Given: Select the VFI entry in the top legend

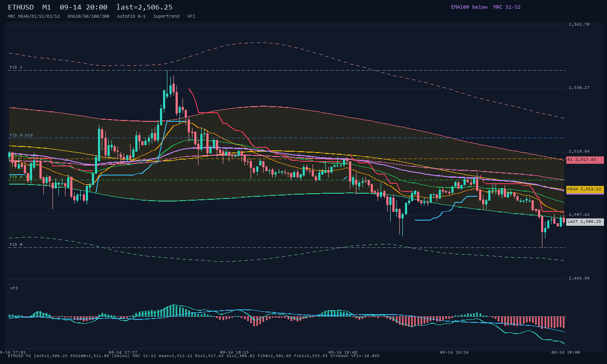Looking at the screenshot, I should 191,16.
